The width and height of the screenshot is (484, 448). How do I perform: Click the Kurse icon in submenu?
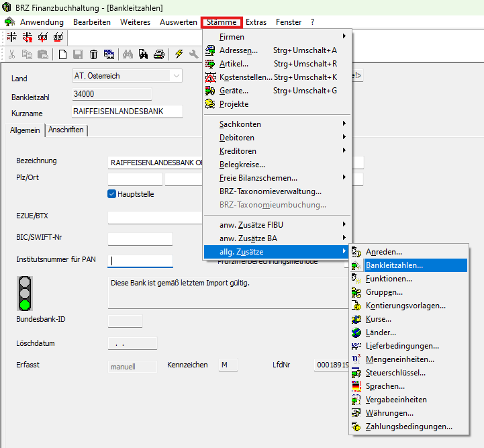click(x=356, y=319)
